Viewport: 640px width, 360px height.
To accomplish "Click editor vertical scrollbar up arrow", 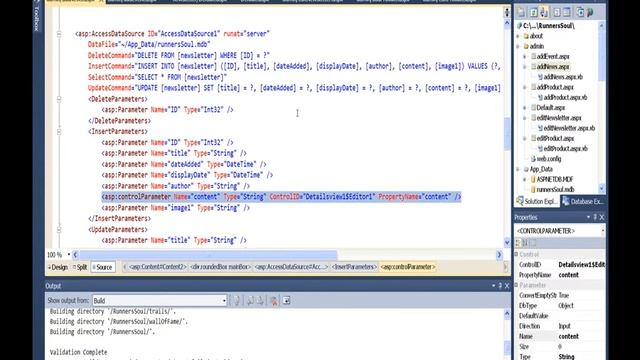I will click(x=507, y=24).
